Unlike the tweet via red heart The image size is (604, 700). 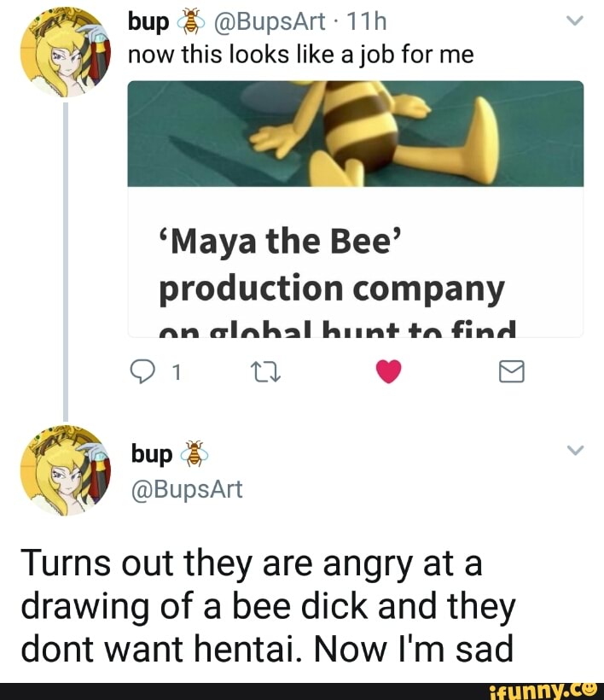point(389,372)
